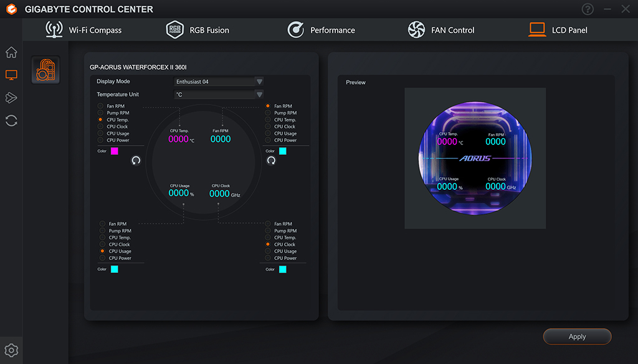Click the FAN Control fan icon
Screen dimensions: 638x364
pyautogui.click(x=416, y=30)
